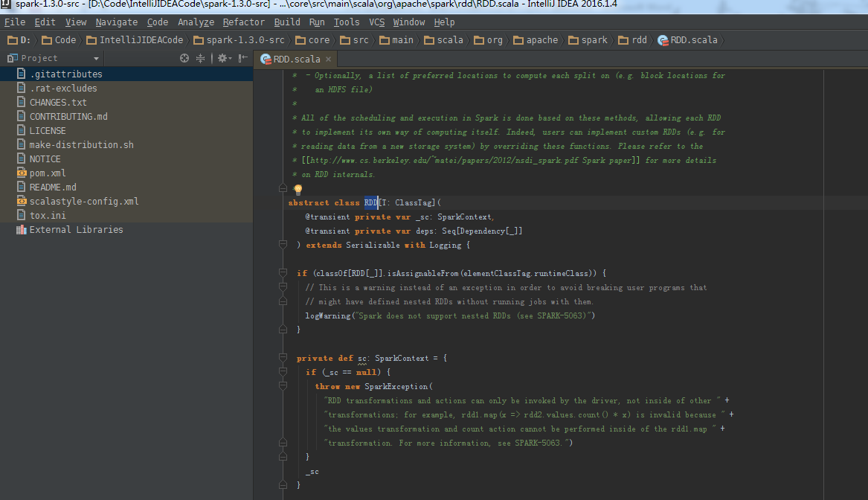Image resolution: width=868 pixels, height=500 pixels.
Task: Click the selected RDD class name
Action: point(371,202)
